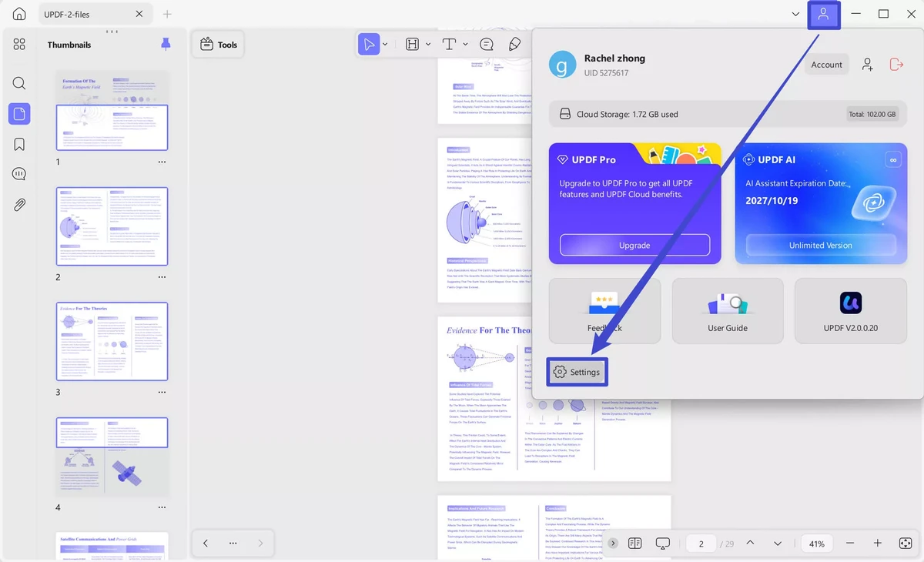Select the highlighter pen tool
This screenshot has width=924, height=562.
[514, 45]
